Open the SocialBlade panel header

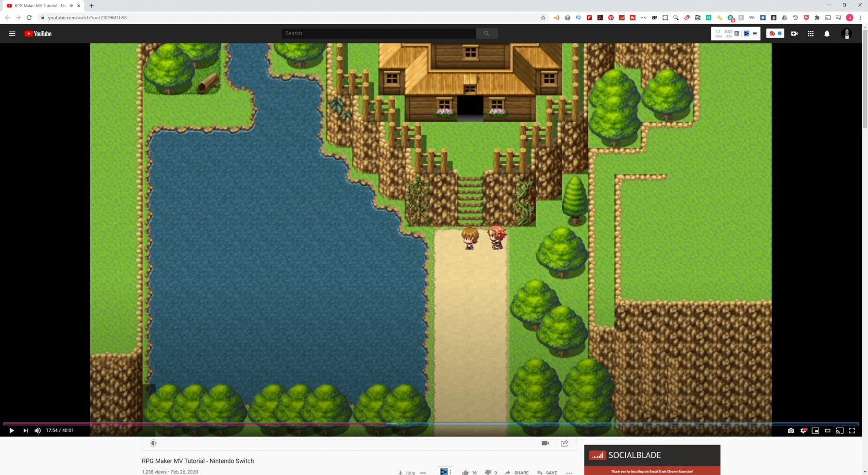[x=652, y=455]
